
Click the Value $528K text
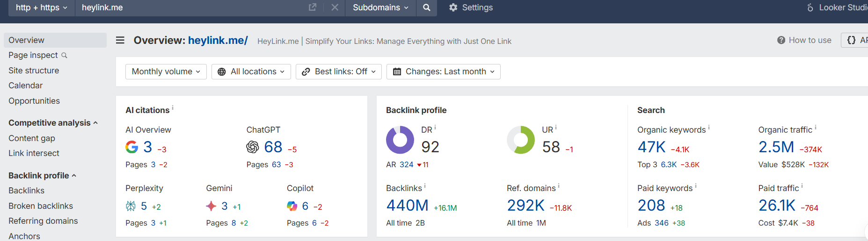click(781, 165)
